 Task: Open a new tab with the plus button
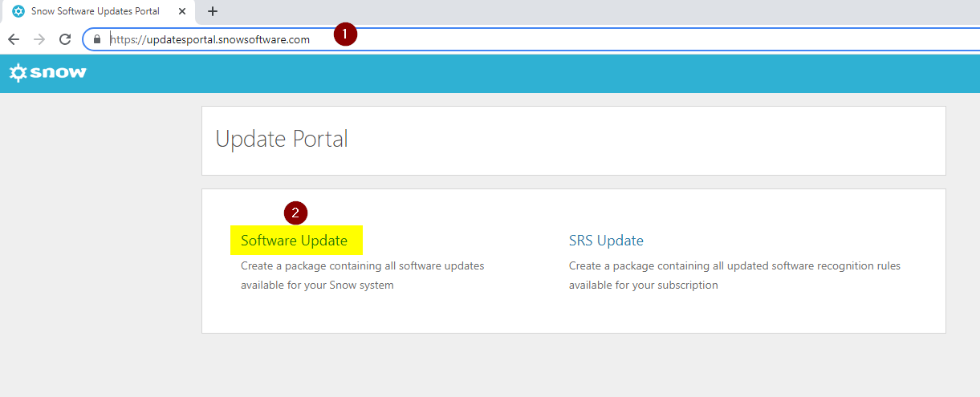(x=213, y=11)
